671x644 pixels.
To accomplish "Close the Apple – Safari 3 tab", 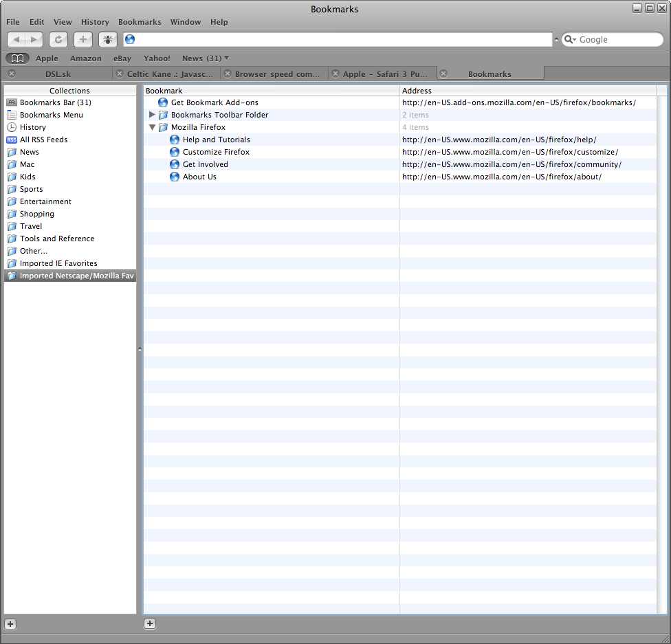I will pyautogui.click(x=335, y=74).
